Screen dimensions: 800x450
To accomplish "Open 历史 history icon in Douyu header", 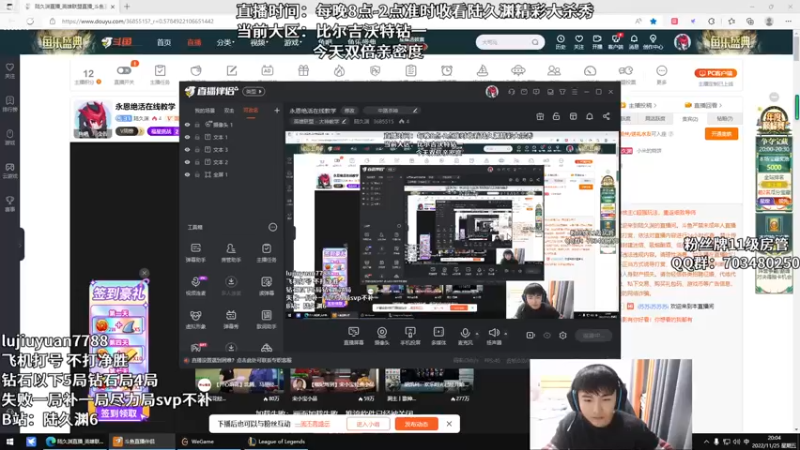I will point(560,42).
